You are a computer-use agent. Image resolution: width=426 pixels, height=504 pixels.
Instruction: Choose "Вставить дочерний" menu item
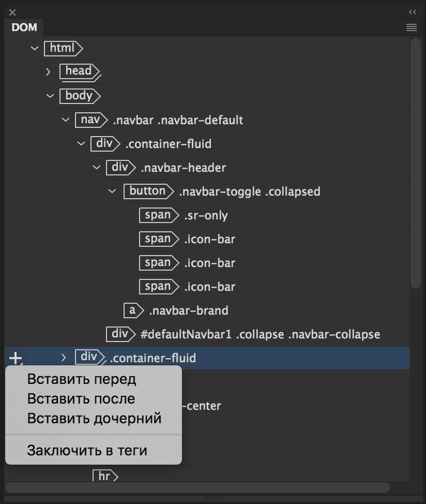95,418
